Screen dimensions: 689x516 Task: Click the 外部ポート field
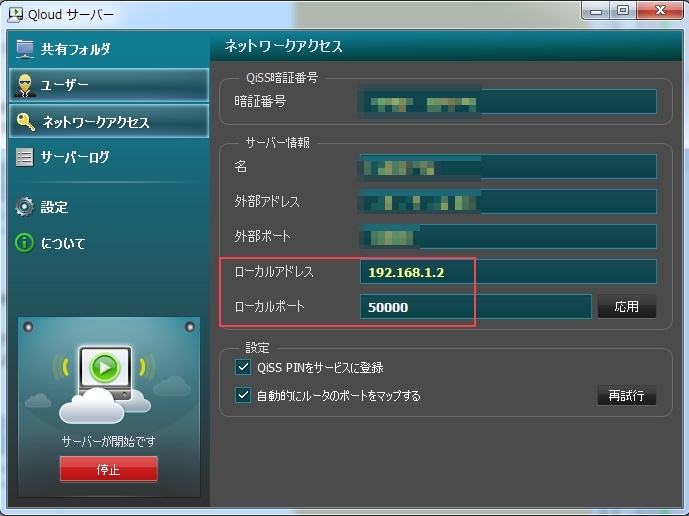pyautogui.click(x=508, y=236)
